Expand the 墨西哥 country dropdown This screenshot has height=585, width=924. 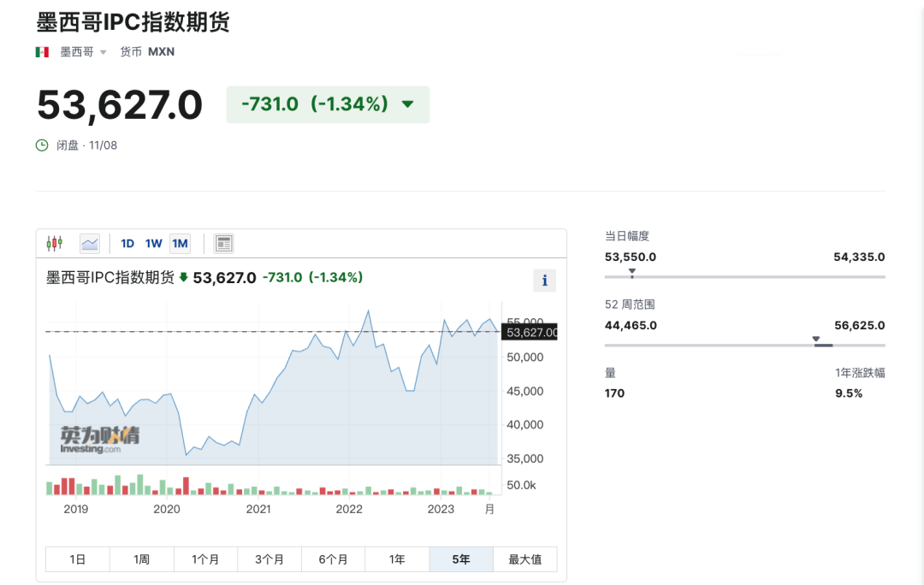click(x=104, y=52)
